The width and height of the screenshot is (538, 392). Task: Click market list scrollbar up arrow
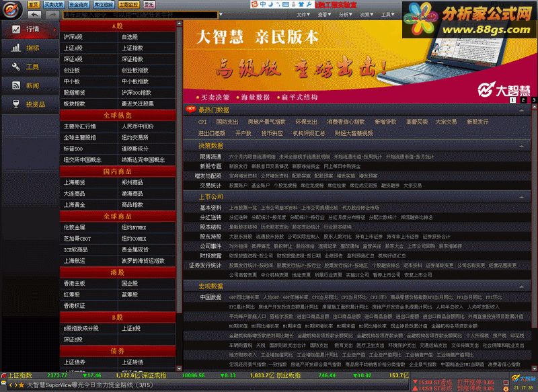point(179,24)
